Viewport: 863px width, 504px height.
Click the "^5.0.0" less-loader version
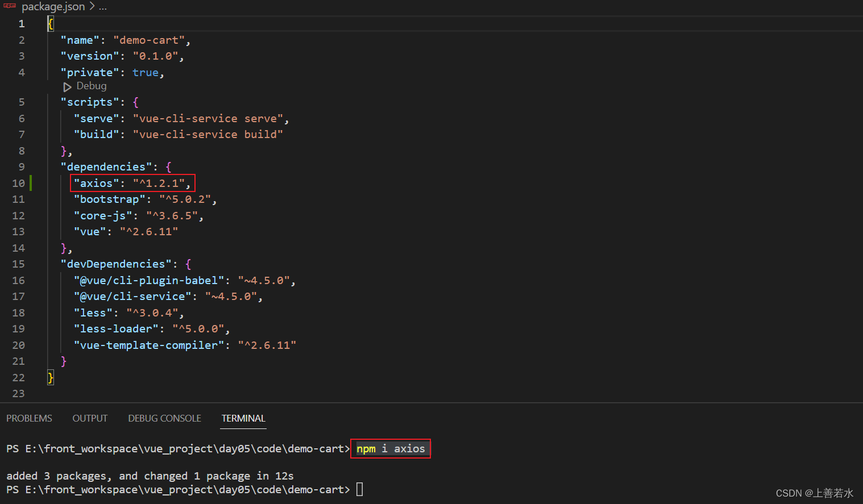198,329
